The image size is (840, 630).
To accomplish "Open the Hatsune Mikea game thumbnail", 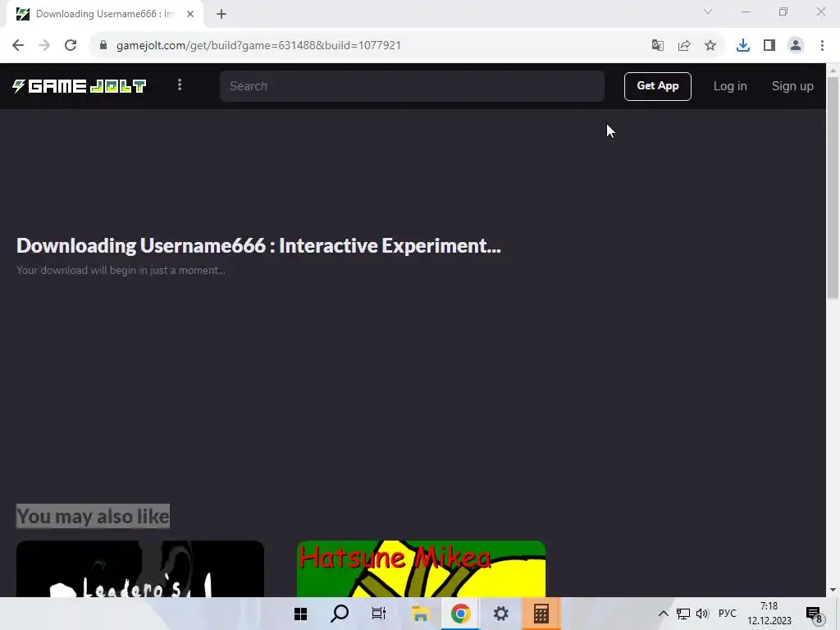I will click(421, 569).
